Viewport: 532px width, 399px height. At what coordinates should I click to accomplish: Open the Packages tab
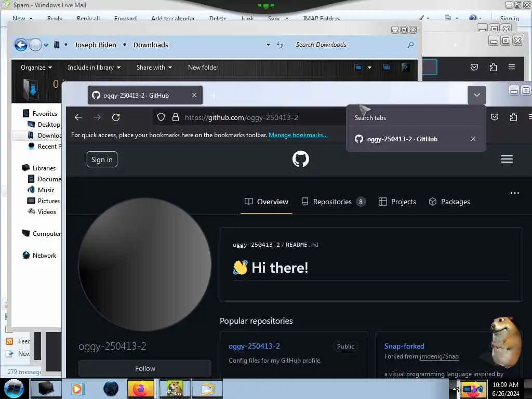[449, 202]
